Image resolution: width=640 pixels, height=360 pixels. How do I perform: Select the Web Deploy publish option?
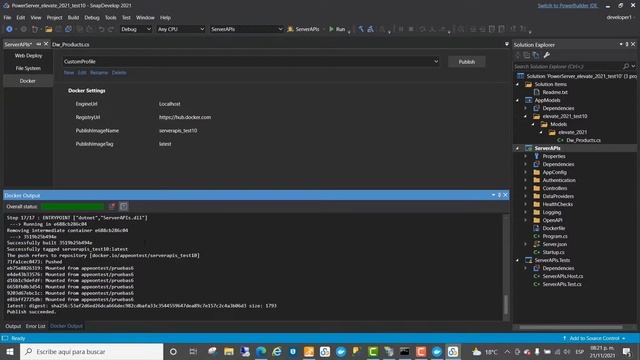pos(28,56)
